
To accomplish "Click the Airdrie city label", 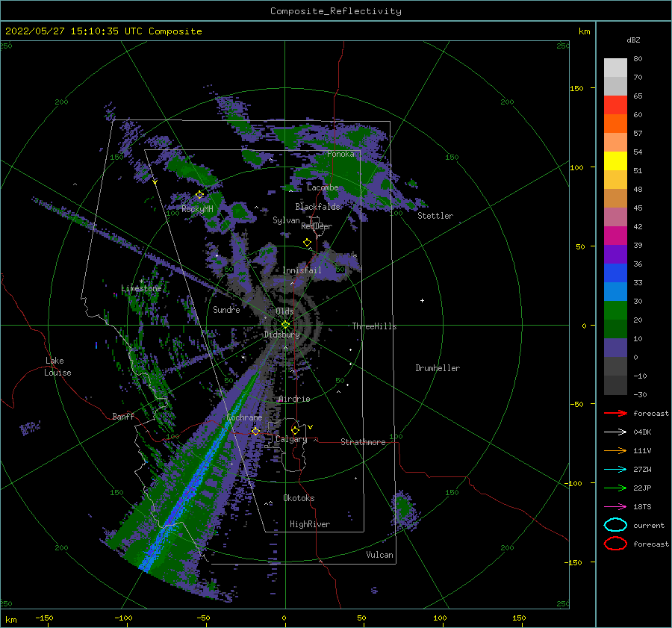I will tap(294, 399).
